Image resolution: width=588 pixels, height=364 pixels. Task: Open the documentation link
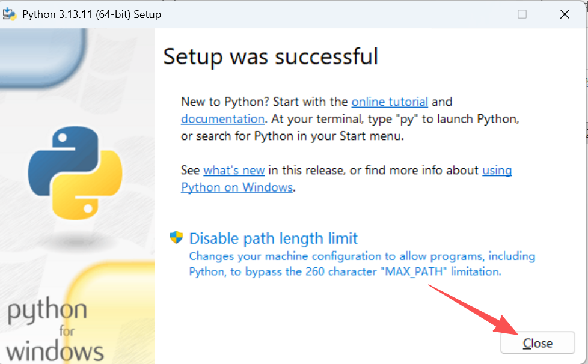[222, 119]
